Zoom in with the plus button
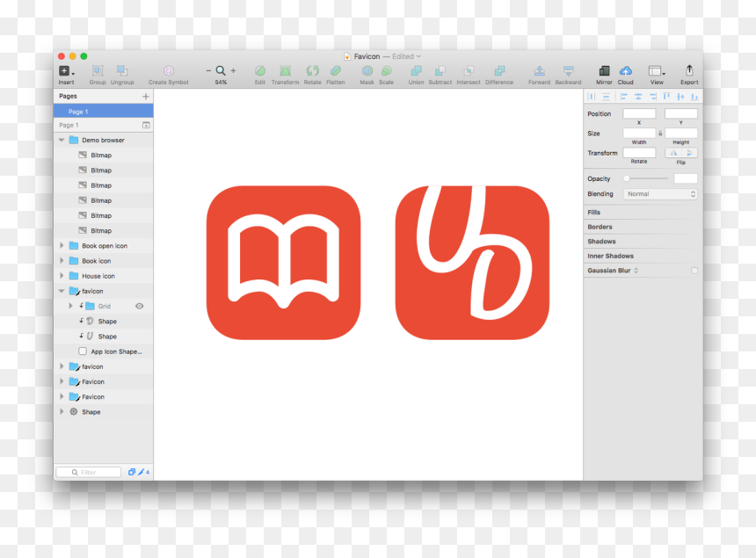This screenshot has width=756, height=558. pos(233,71)
